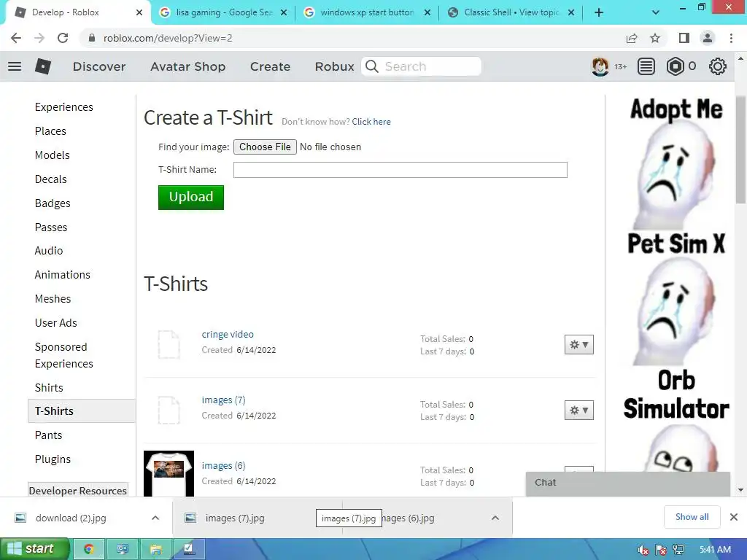Click the 'Click here' help link
The image size is (747, 560).
point(371,122)
